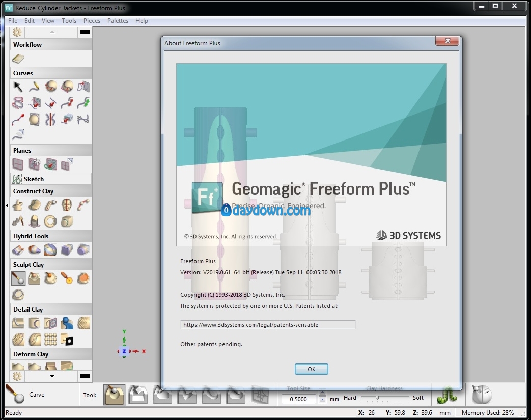Collapse the Curves palette section
531x420 pixels.
pos(51,73)
